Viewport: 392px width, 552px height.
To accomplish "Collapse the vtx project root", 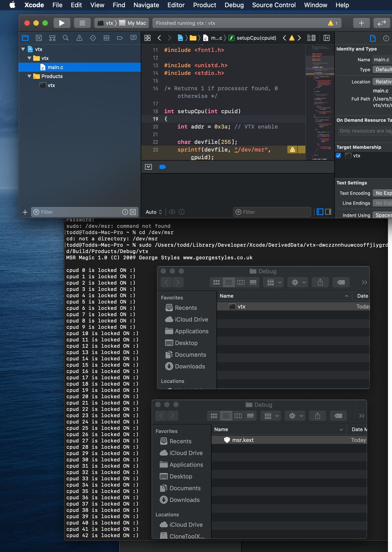I will click(23, 49).
